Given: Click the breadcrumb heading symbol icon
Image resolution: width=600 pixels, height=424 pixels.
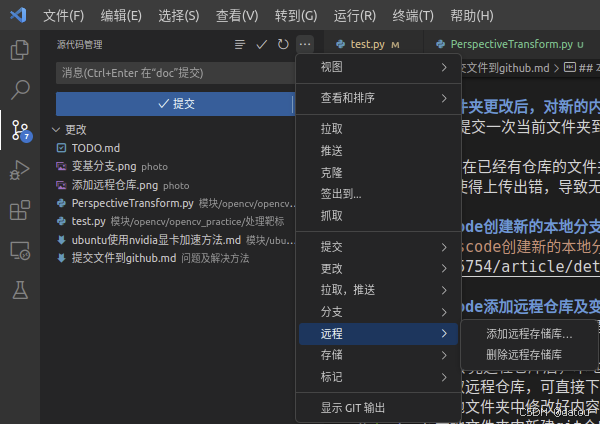Looking at the screenshot, I should click(570, 68).
